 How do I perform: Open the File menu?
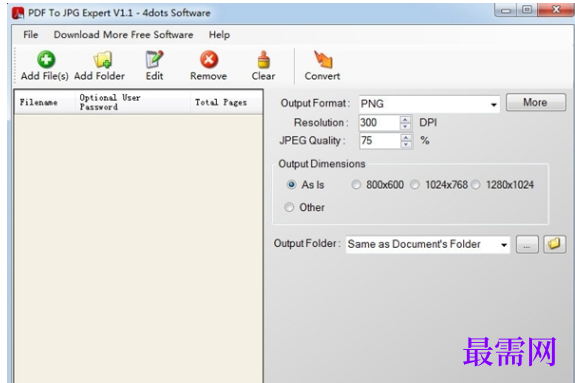[30, 34]
